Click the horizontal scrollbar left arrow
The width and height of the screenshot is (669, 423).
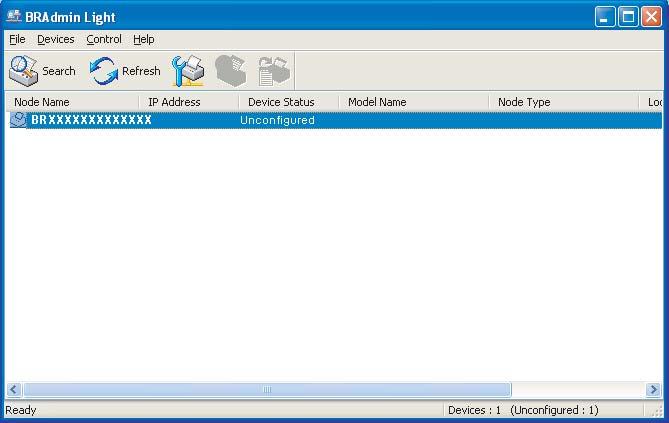[x=14, y=389]
